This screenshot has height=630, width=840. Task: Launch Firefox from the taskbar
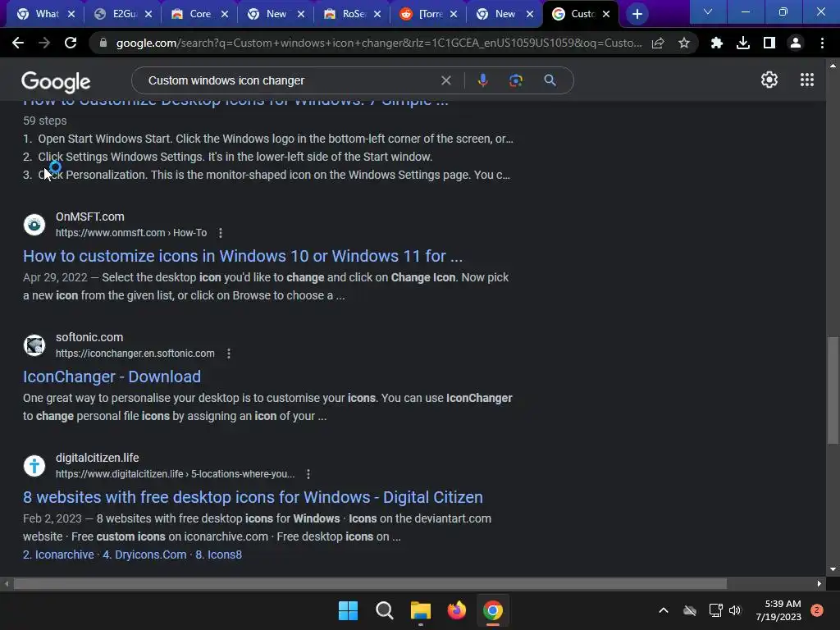click(456, 610)
